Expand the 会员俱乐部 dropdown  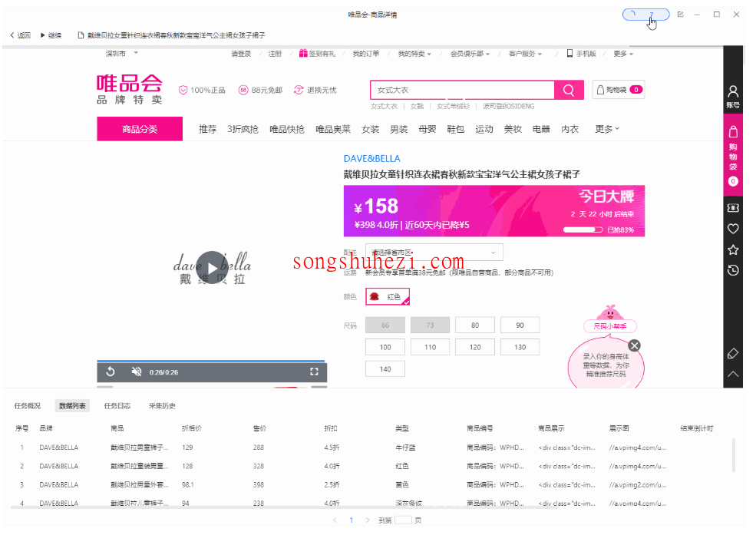[x=470, y=54]
